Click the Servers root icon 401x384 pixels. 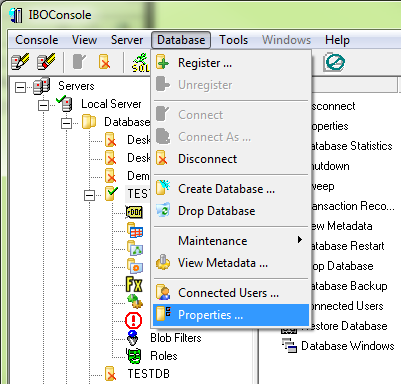[42, 86]
